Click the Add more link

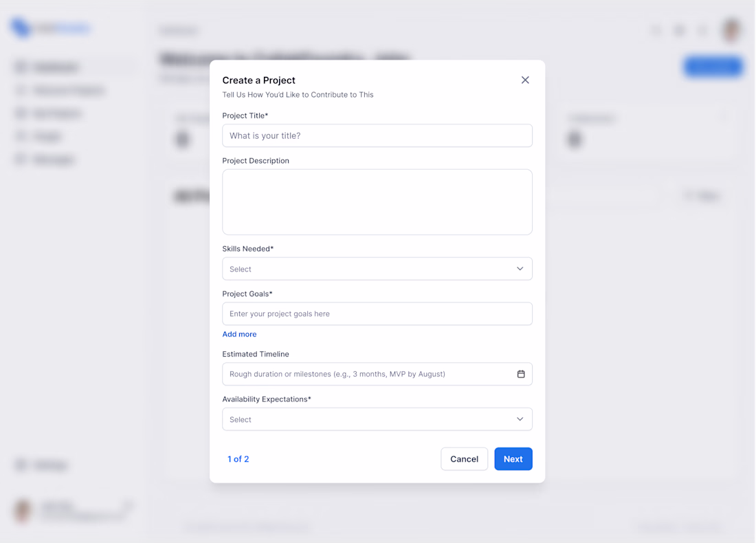tap(239, 334)
